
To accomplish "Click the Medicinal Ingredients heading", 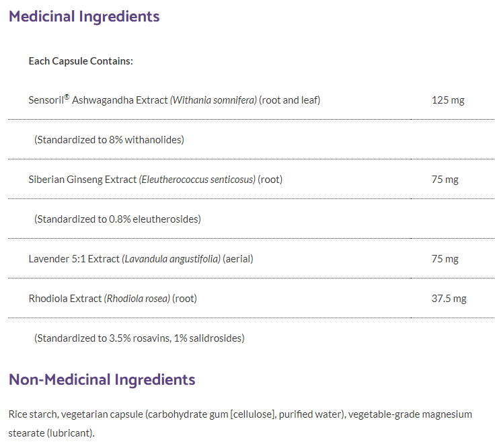I will tap(84, 17).
